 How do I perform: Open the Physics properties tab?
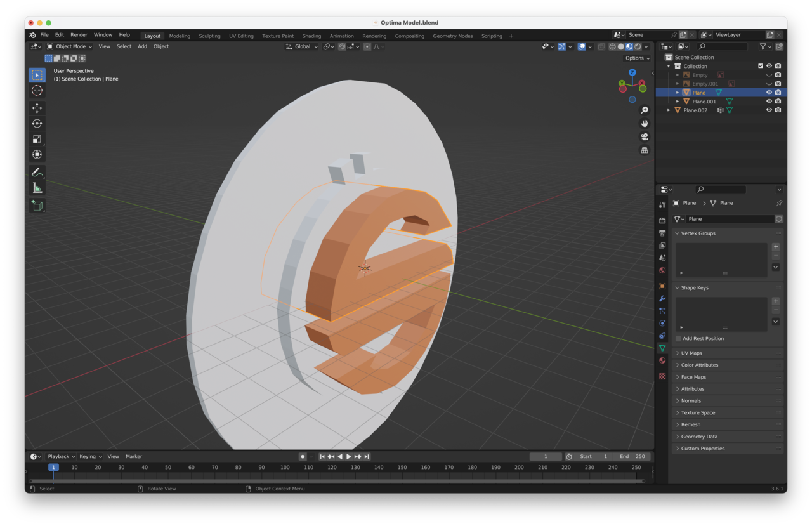point(662,323)
